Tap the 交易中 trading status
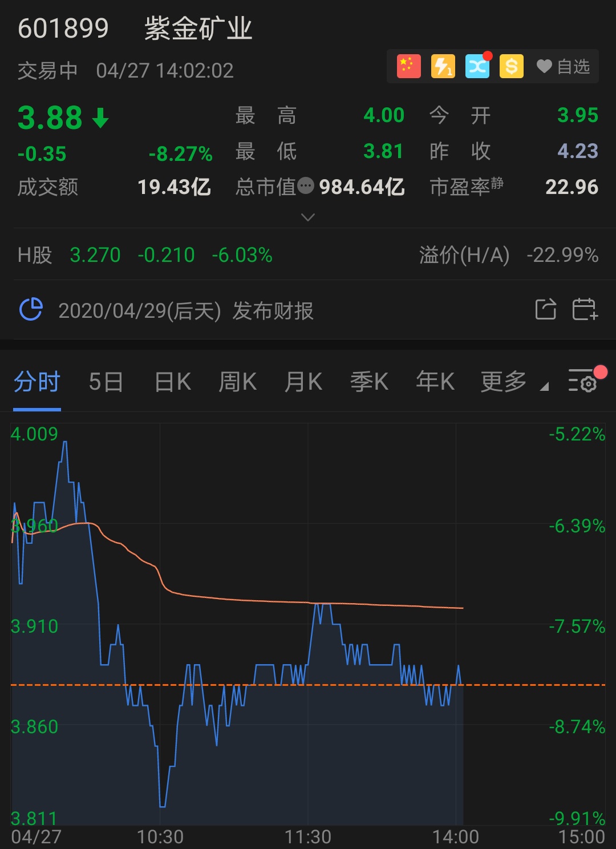The width and height of the screenshot is (616, 849). click(x=48, y=71)
